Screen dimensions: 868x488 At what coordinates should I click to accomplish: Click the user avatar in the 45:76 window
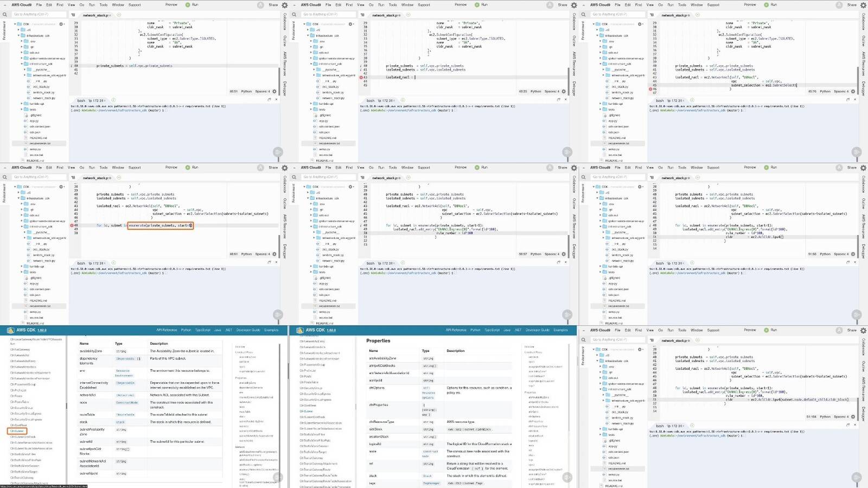(x=839, y=5)
